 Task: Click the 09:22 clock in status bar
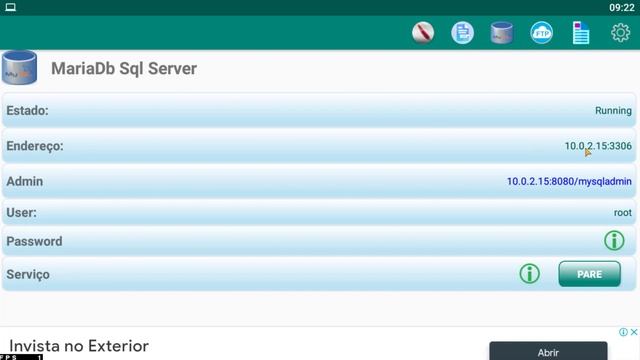coord(622,7)
